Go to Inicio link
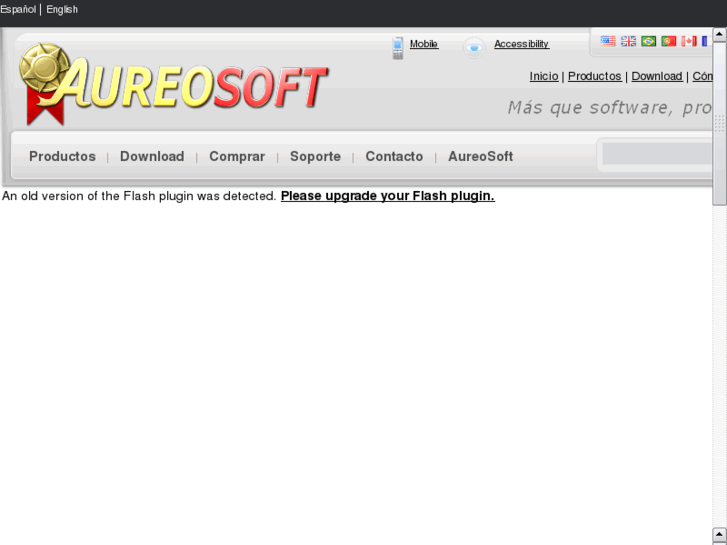The height and width of the screenshot is (545, 727). click(x=544, y=76)
